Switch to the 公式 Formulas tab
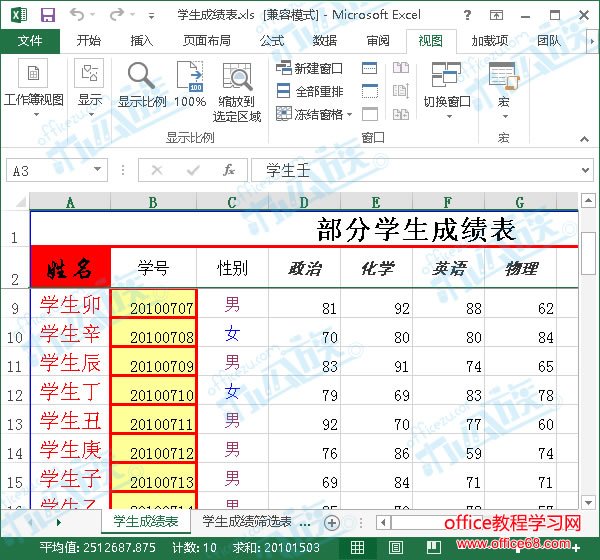The height and width of the screenshot is (560, 600). click(272, 41)
